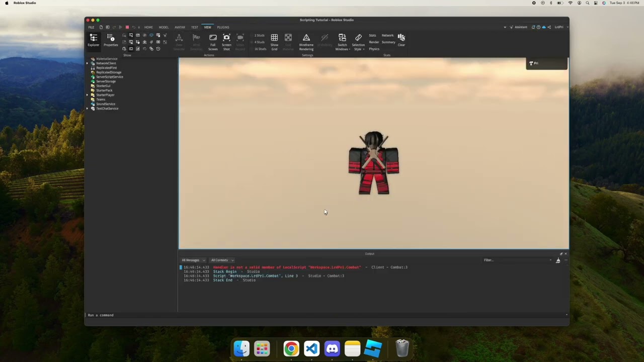The height and width of the screenshot is (362, 644).
Task: Switch to the PLUGINS ribbon tab
Action: click(x=223, y=27)
